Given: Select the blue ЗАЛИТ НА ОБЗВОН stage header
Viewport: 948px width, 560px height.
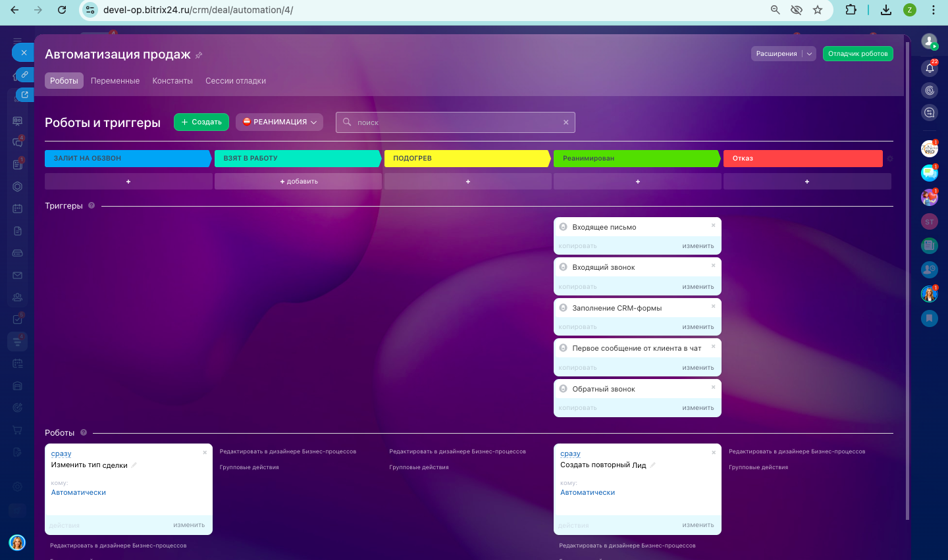Looking at the screenshot, I should pos(128,159).
